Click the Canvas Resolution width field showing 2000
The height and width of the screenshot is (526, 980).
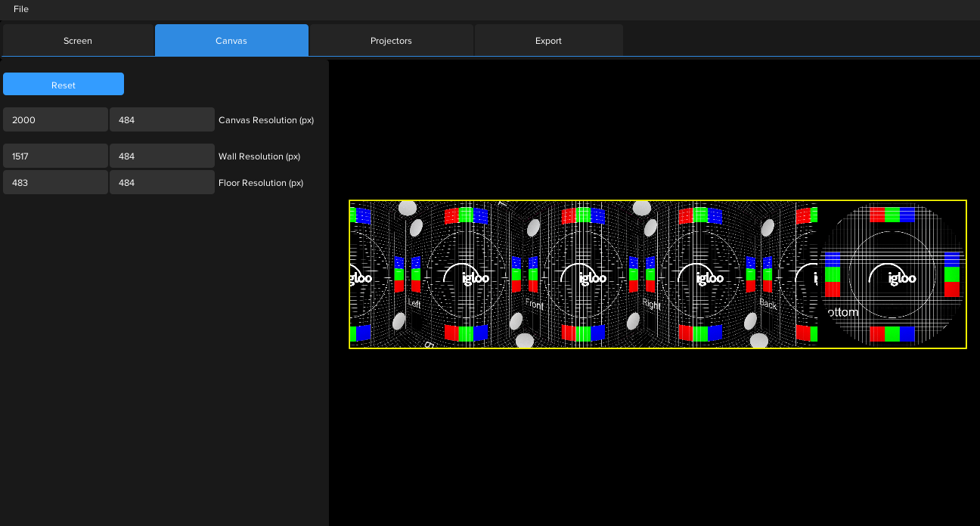pos(55,119)
